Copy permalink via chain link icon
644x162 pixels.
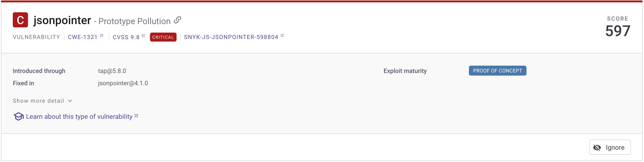tap(177, 20)
